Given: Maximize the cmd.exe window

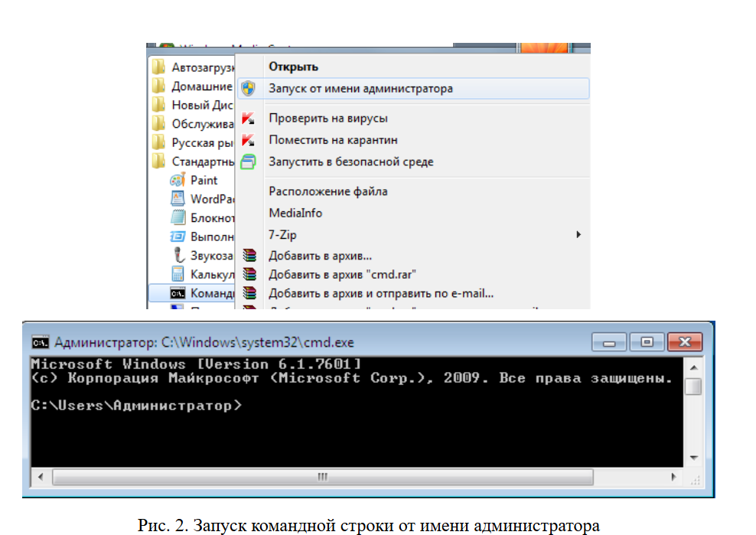Looking at the screenshot, I should pyautogui.click(x=647, y=342).
